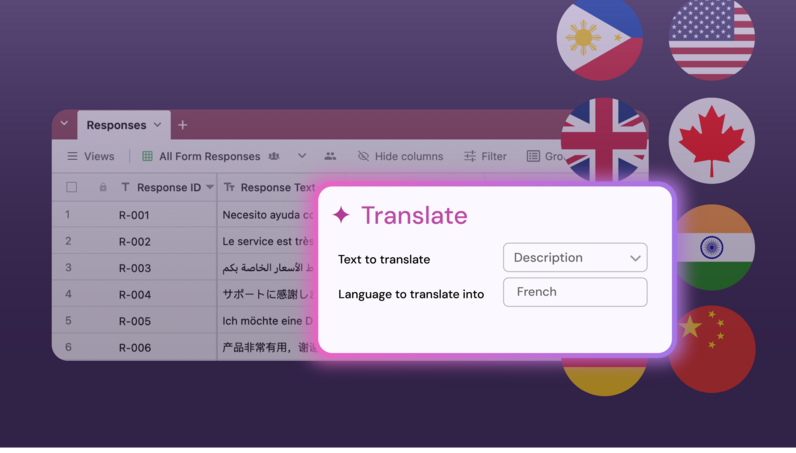Select row R-001 cell

(x=134, y=215)
